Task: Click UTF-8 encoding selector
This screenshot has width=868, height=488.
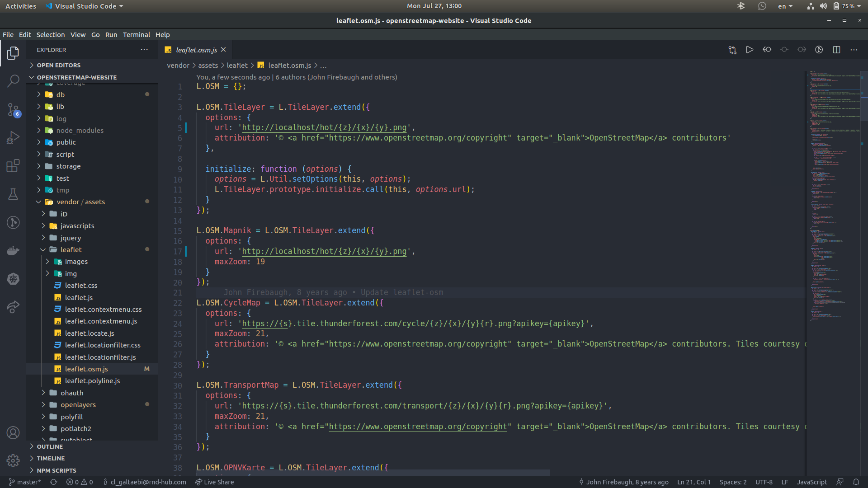Action: (x=764, y=482)
